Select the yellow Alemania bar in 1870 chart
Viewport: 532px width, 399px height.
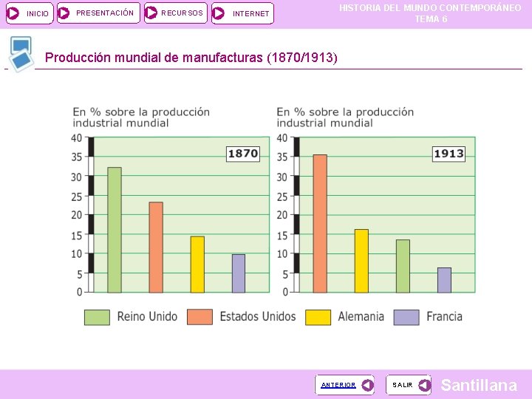tap(197, 265)
